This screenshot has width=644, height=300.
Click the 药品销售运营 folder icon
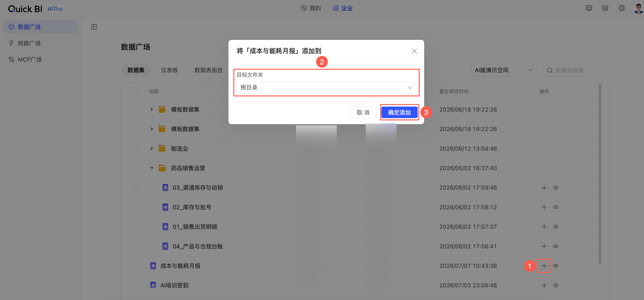162,168
